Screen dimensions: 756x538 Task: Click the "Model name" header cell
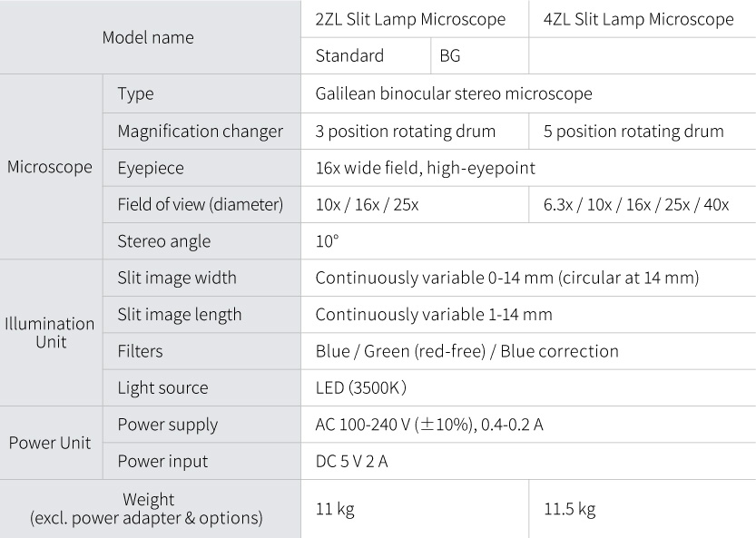[148, 37]
